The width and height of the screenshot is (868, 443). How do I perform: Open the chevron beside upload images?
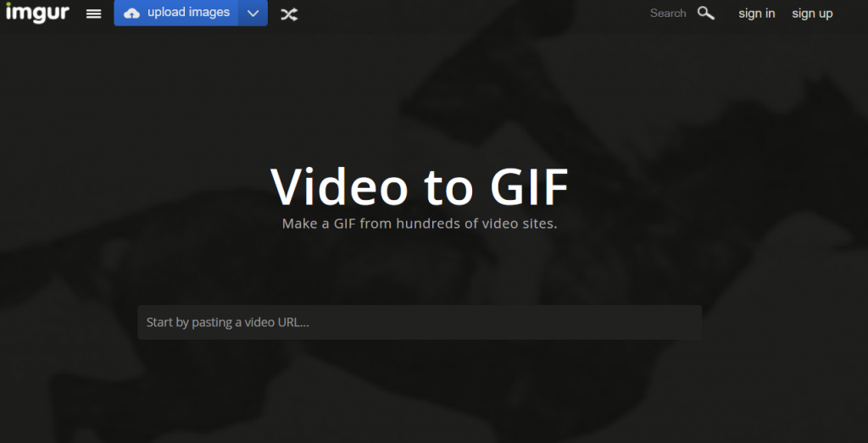tap(253, 13)
